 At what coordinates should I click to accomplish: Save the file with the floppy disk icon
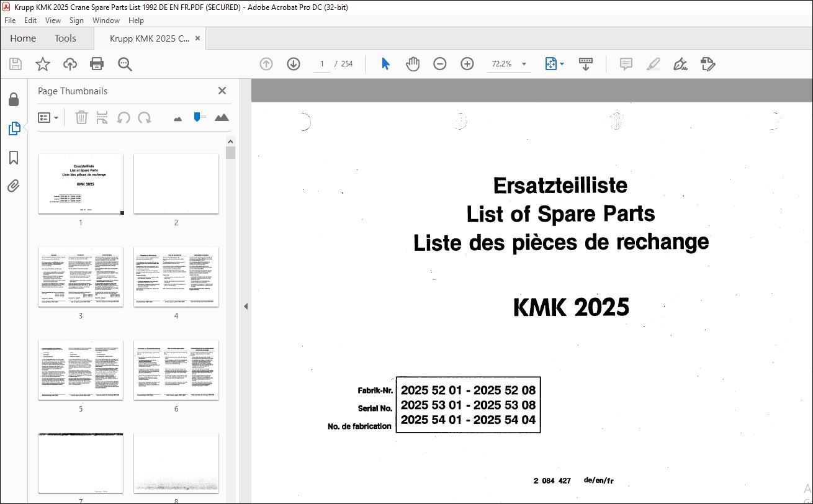tap(16, 64)
